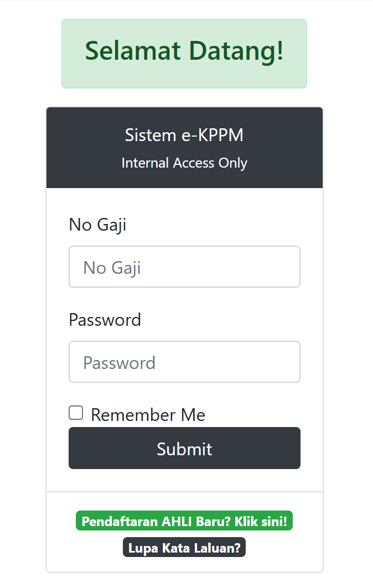Choose the dark forgot password badge
373x588 pixels.
pos(184,548)
